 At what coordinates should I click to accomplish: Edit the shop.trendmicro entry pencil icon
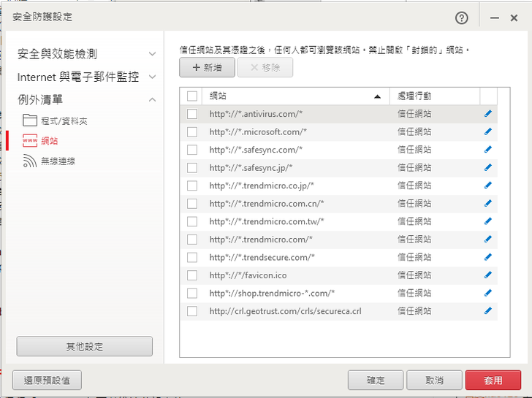(x=488, y=293)
